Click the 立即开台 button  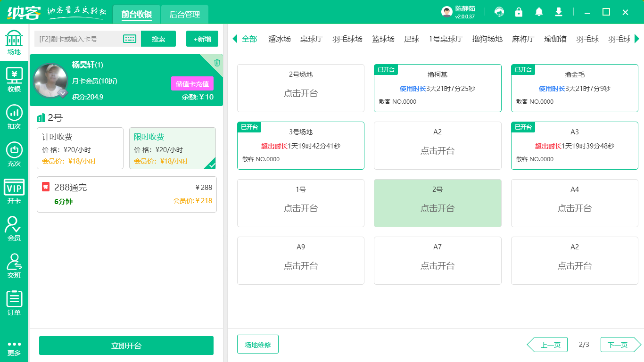126,346
